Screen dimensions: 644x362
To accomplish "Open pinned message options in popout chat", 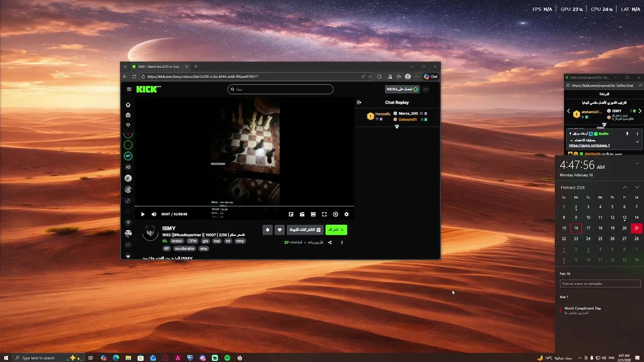I will click(x=637, y=134).
